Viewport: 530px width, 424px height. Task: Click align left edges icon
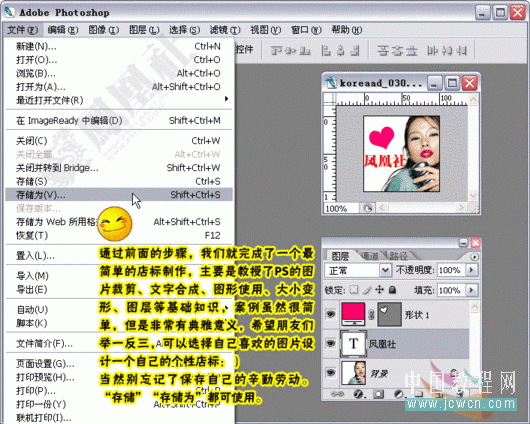coord(326,51)
